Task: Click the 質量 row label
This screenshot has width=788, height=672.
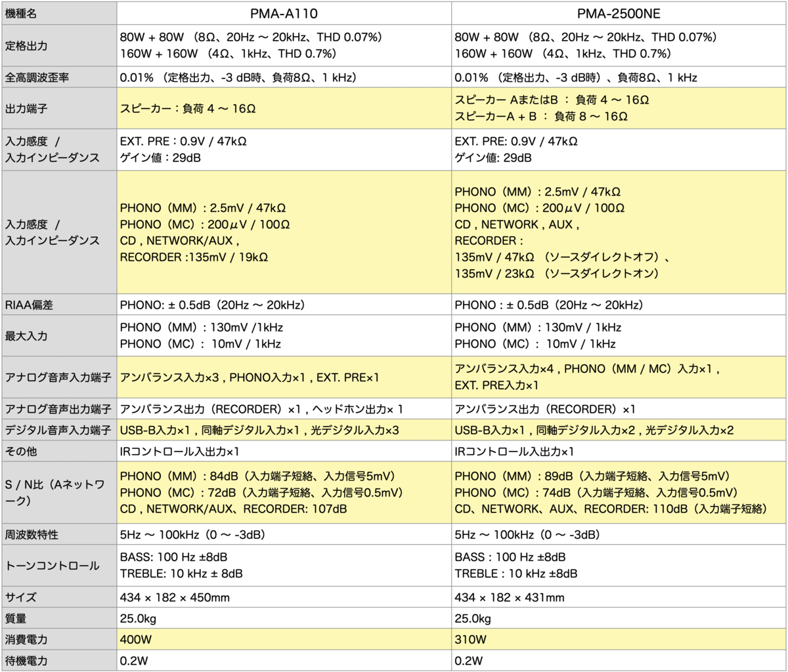Action: pyautogui.click(x=59, y=618)
